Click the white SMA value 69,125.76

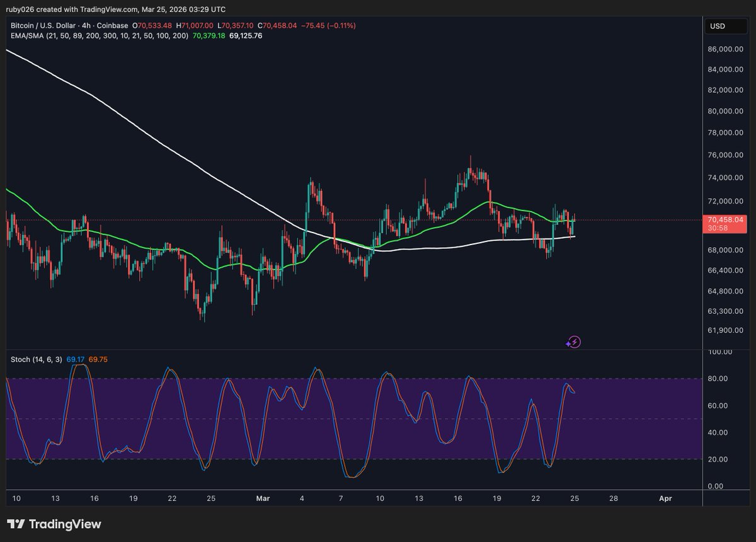pyautogui.click(x=246, y=36)
